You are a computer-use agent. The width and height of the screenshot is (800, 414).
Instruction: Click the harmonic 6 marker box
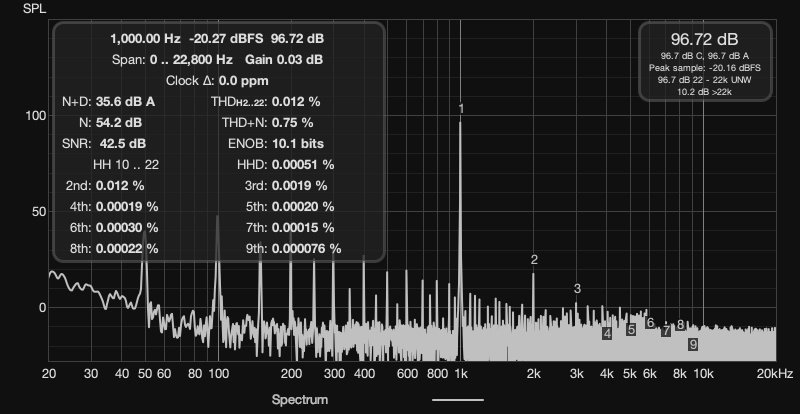pyautogui.click(x=650, y=323)
